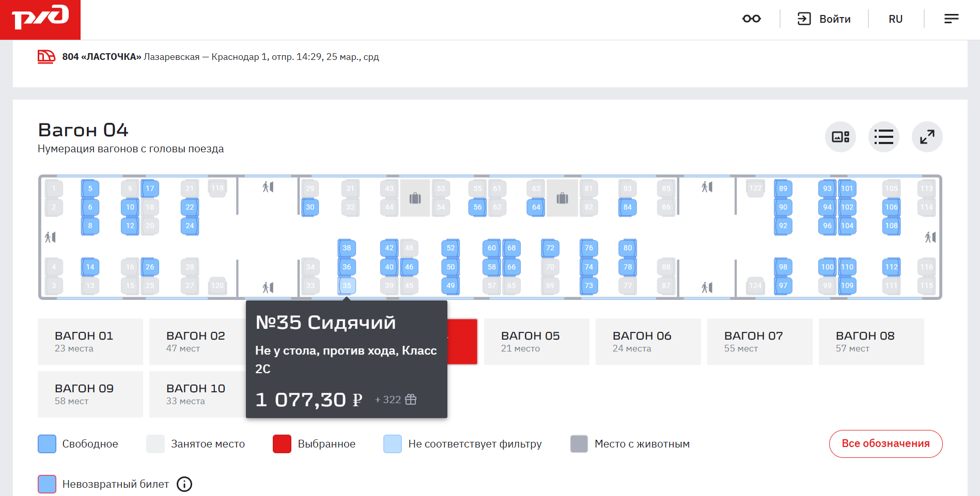Click the RZD logo
This screenshot has height=496, width=980.
coord(40,19)
